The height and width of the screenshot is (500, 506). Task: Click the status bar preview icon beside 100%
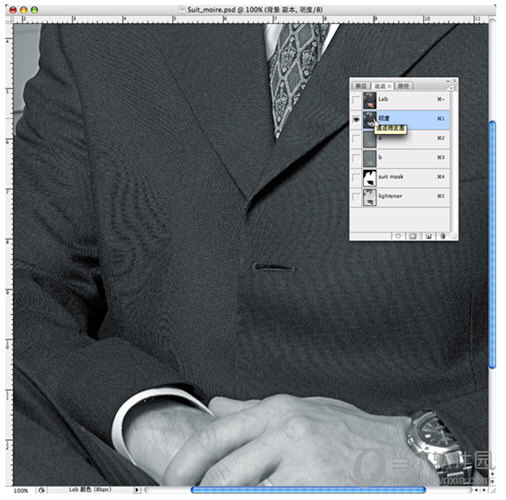pos(41,490)
